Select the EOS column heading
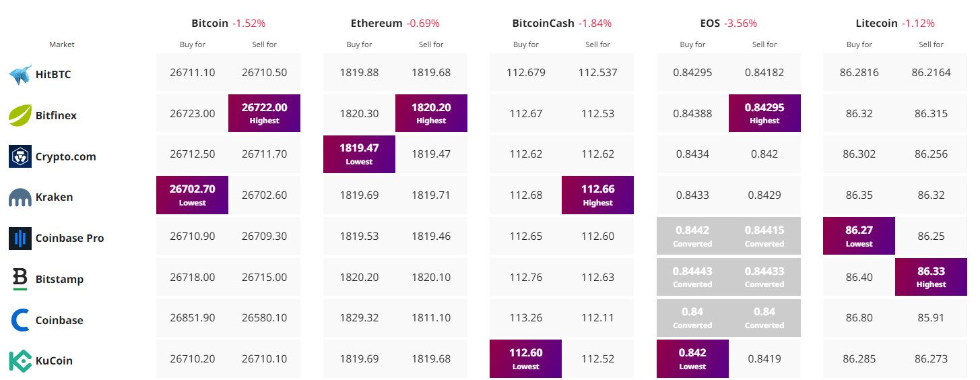Screen dimensions: 980x380 709,23
